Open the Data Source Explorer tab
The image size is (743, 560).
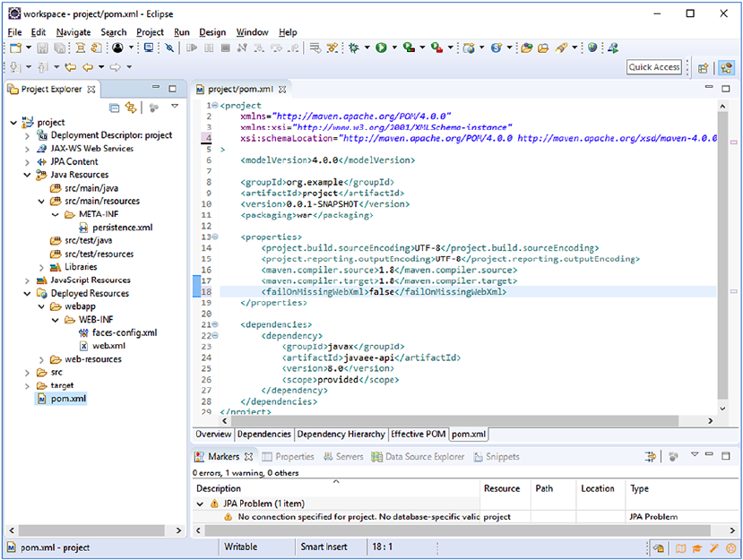coord(418,457)
